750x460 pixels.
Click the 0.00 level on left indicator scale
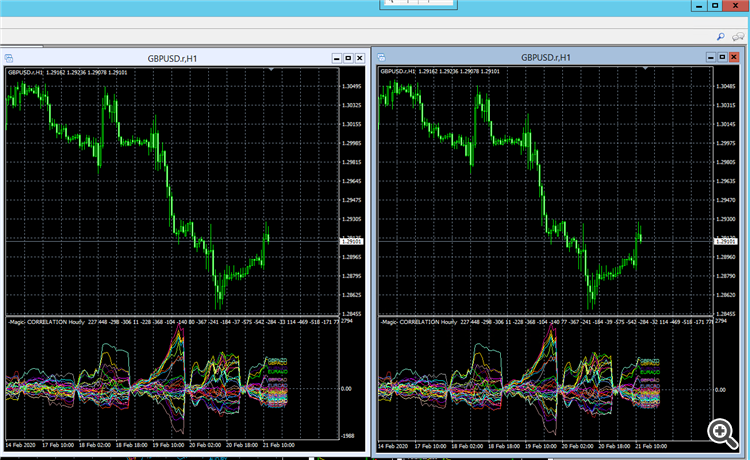point(346,389)
